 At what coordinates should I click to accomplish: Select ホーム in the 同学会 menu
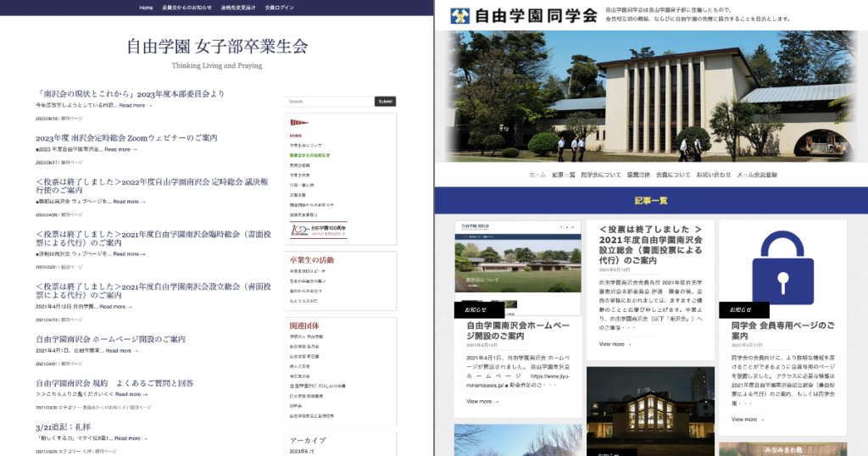pos(537,175)
